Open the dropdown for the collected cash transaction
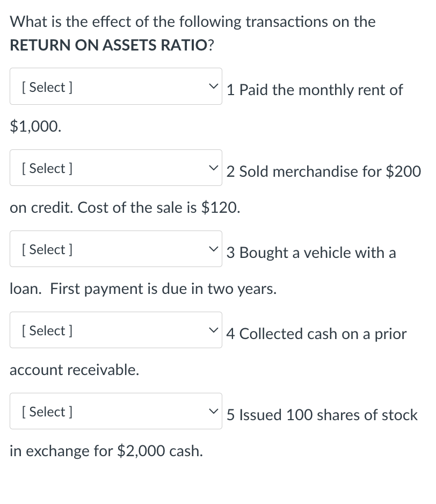436x504 pixels. point(115,330)
